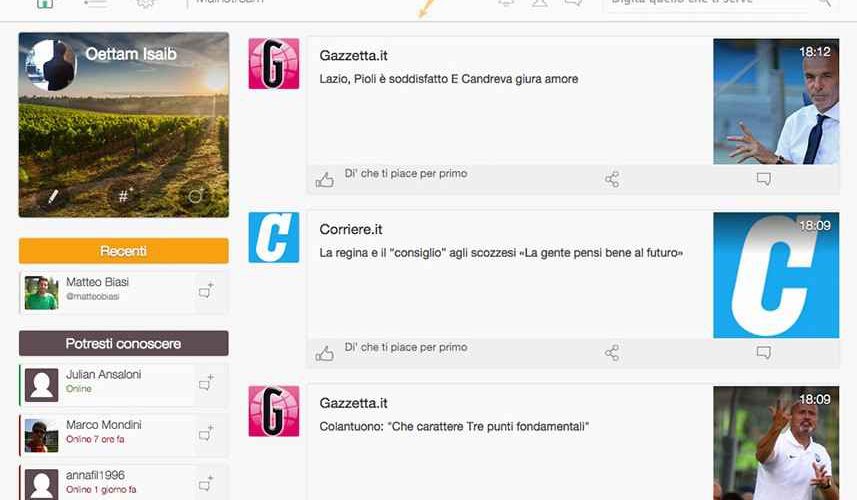Open comments on Corriere.it post
The height and width of the screenshot is (500, 857).
764,352
